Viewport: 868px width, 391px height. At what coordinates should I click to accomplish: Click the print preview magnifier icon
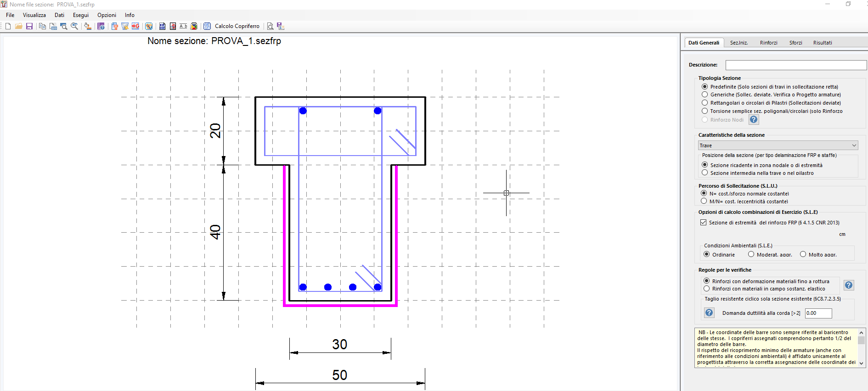[271, 26]
